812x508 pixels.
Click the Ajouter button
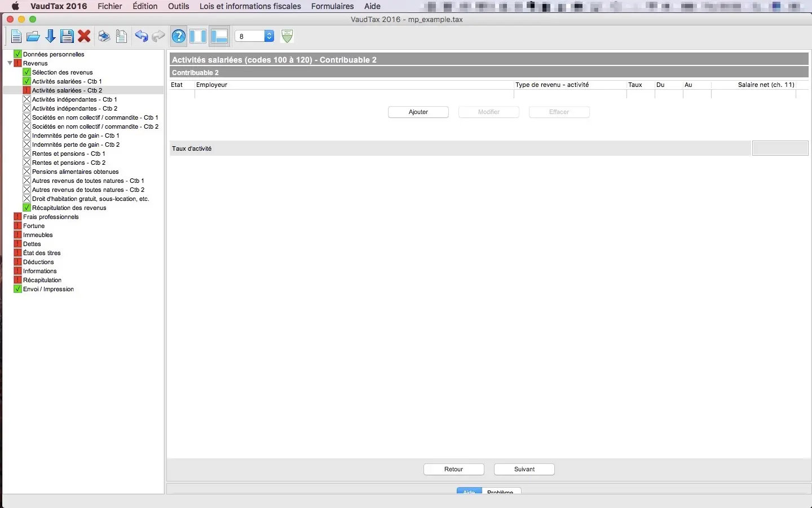click(418, 112)
